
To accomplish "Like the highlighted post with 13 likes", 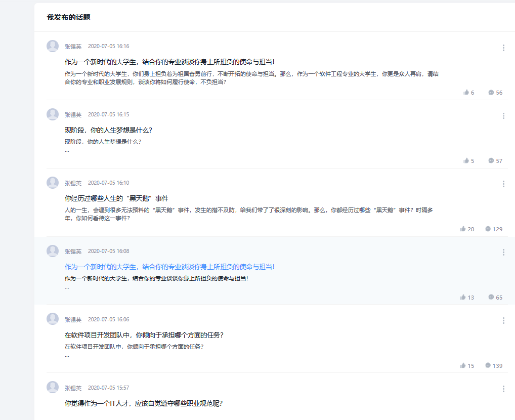I will point(463,298).
